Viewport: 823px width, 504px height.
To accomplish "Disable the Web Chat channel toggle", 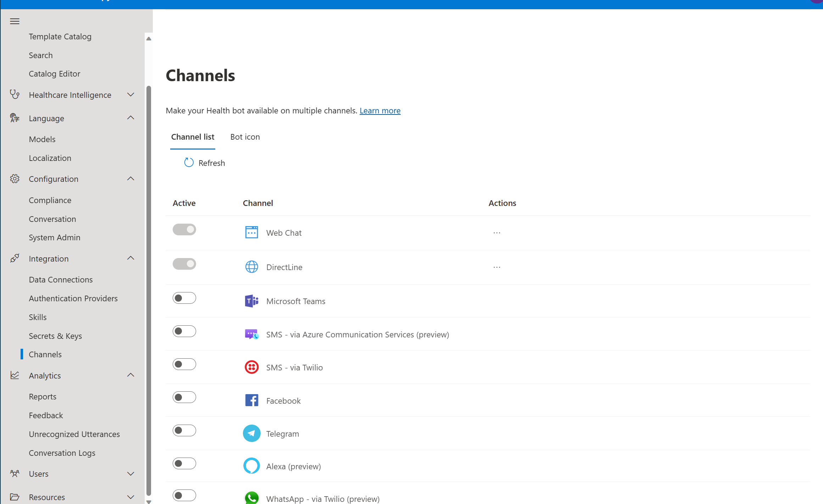I will point(184,229).
